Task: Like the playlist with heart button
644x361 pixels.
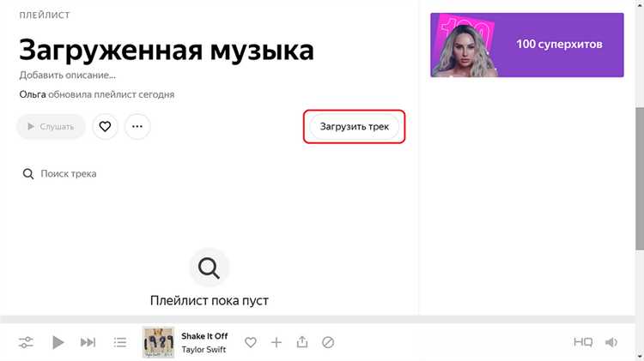Action: click(105, 126)
